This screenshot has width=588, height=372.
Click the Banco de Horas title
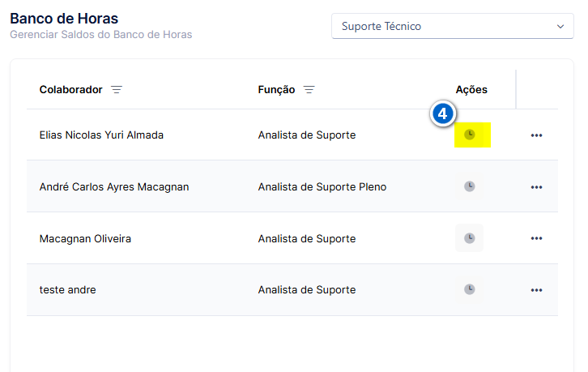64,19
